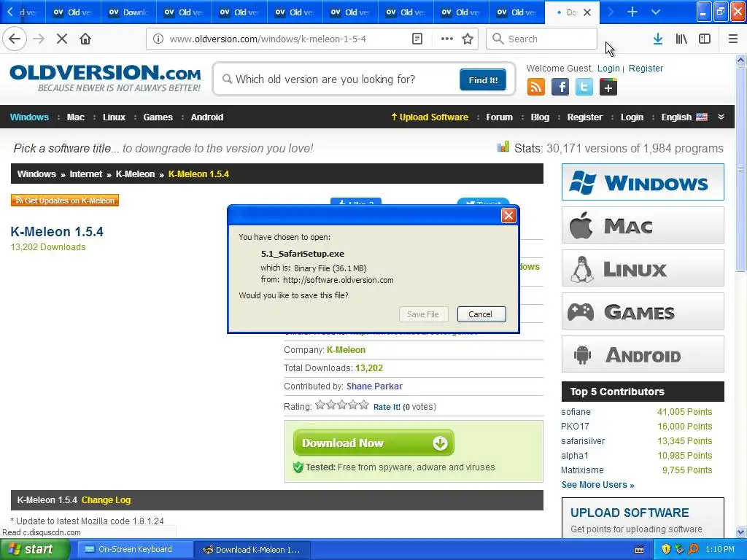Screen dimensions: 747x560
Task: Select Games in the nav bar
Action: tap(158, 117)
